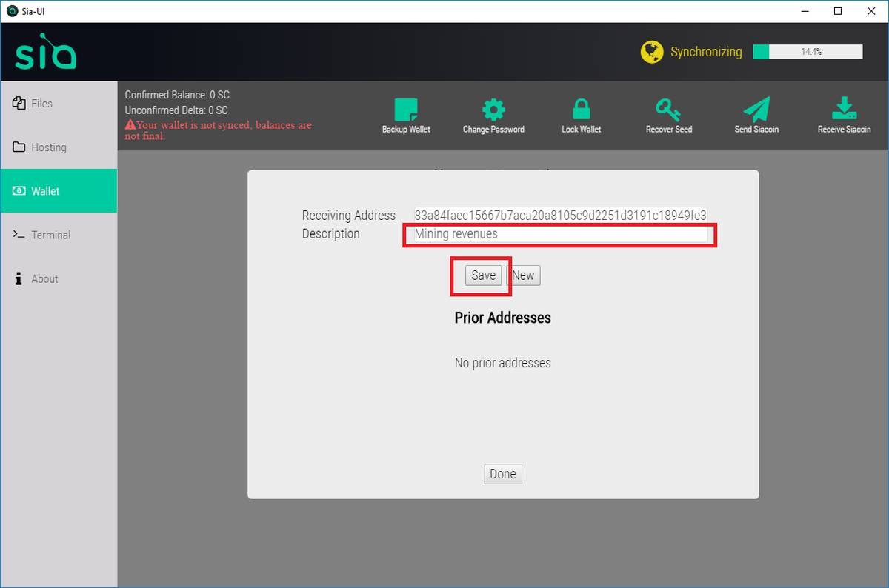Open the Backup Wallet icon
The image size is (889, 588).
405,108
